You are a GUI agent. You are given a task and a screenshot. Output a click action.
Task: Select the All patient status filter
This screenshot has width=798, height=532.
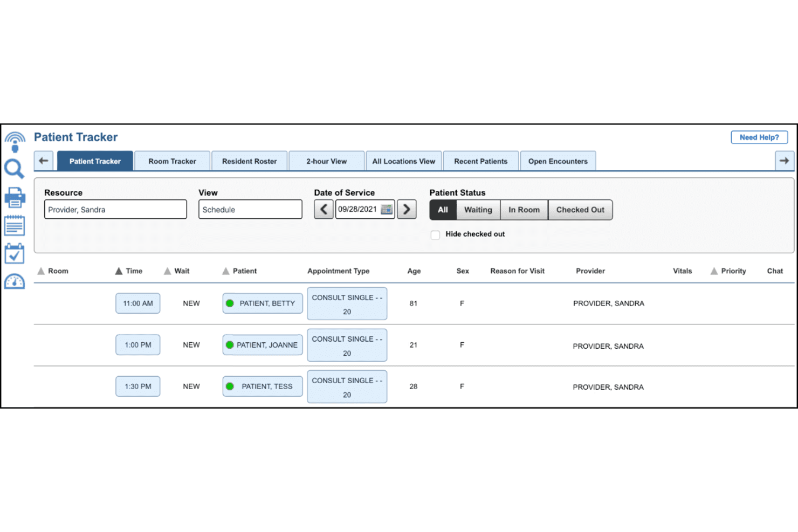tap(443, 210)
